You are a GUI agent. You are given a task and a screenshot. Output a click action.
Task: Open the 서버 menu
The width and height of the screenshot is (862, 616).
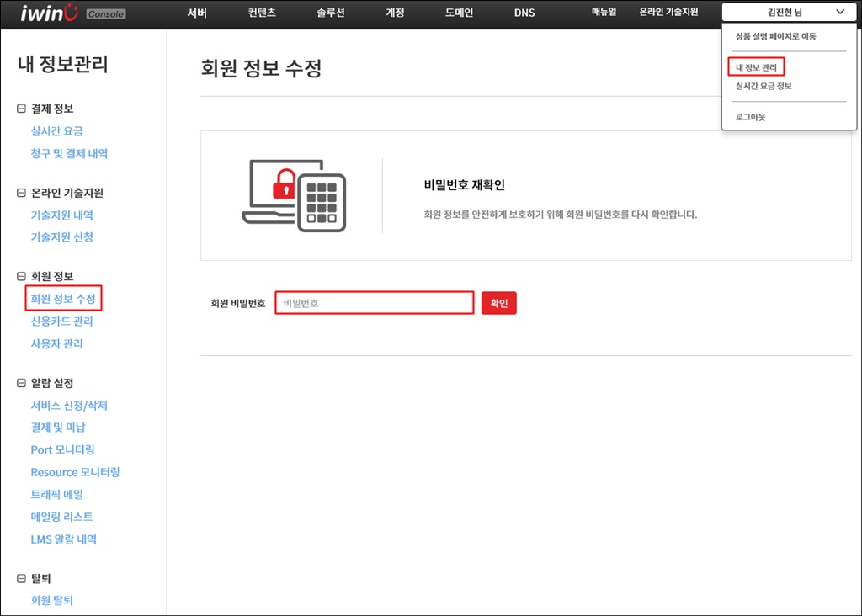click(197, 13)
